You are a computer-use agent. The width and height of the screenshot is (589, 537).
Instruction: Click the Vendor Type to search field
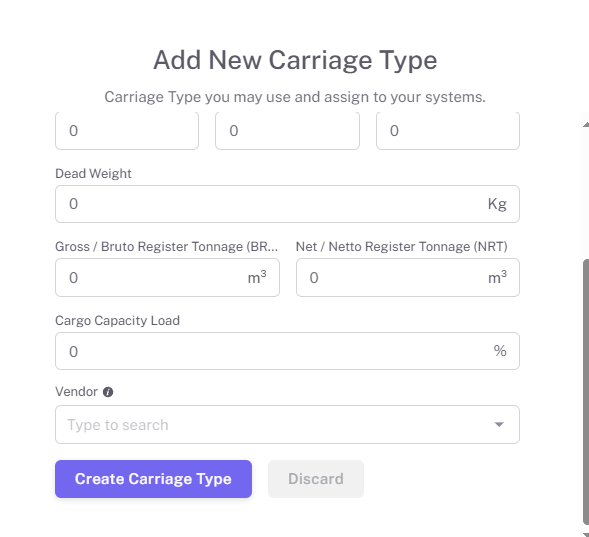click(287, 424)
